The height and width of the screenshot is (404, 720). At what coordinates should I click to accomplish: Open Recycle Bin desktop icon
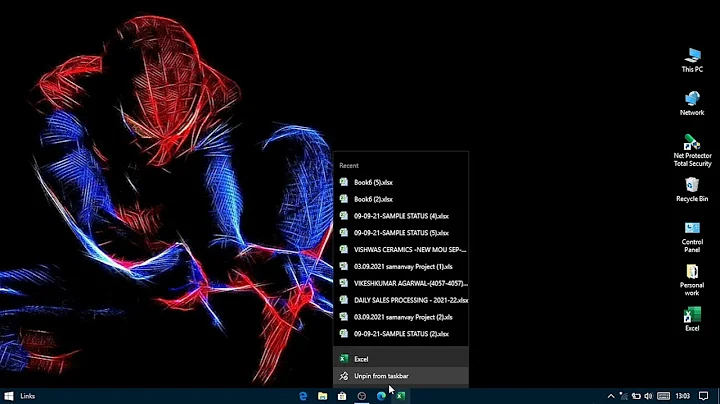692,190
